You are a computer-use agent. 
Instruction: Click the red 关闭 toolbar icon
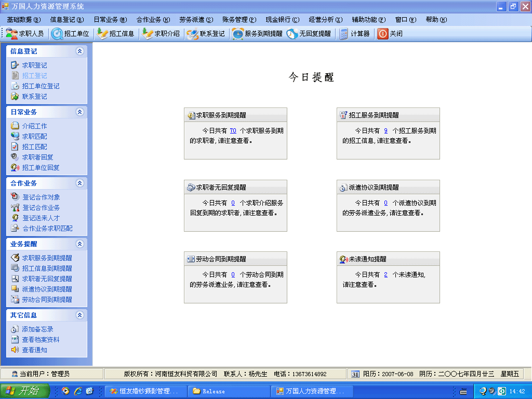tap(383, 33)
